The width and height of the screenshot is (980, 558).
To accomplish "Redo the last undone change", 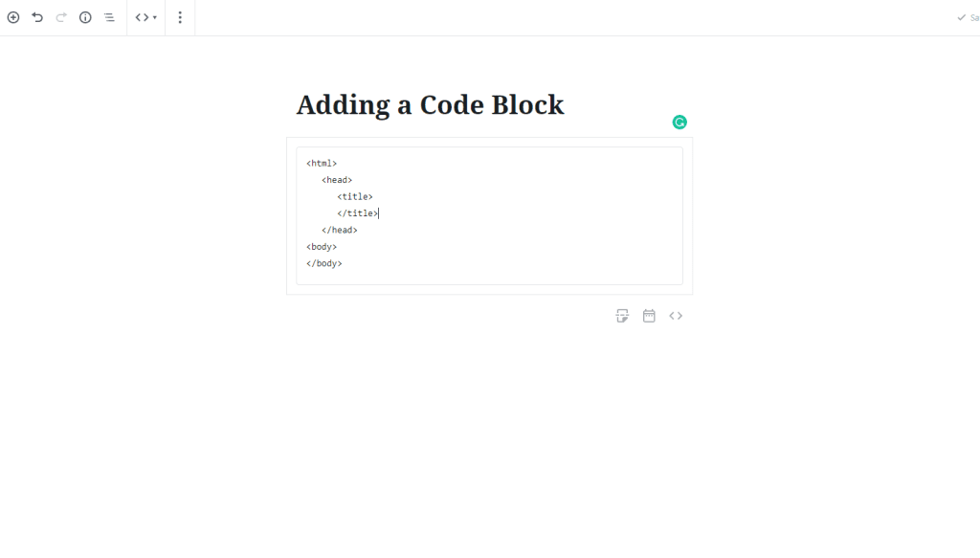I will pos(60,16).
